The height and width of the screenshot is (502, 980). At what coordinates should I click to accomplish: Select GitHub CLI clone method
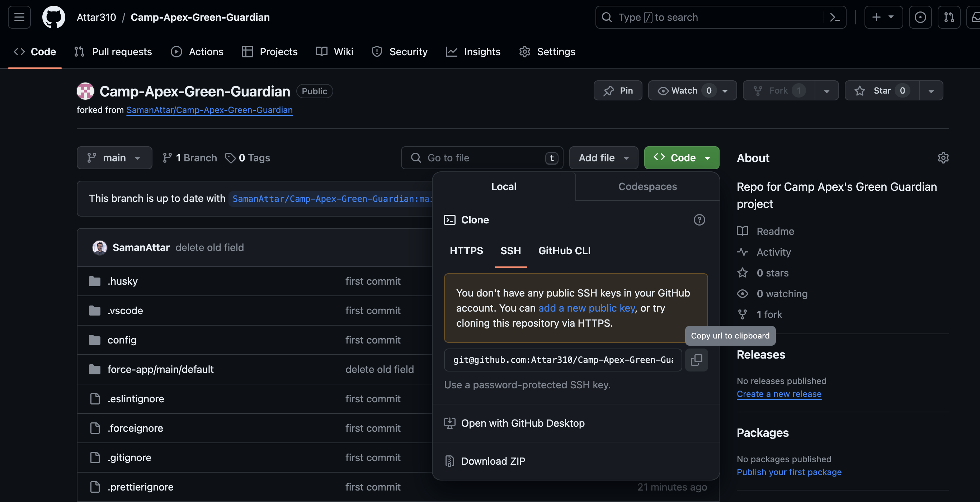click(565, 251)
